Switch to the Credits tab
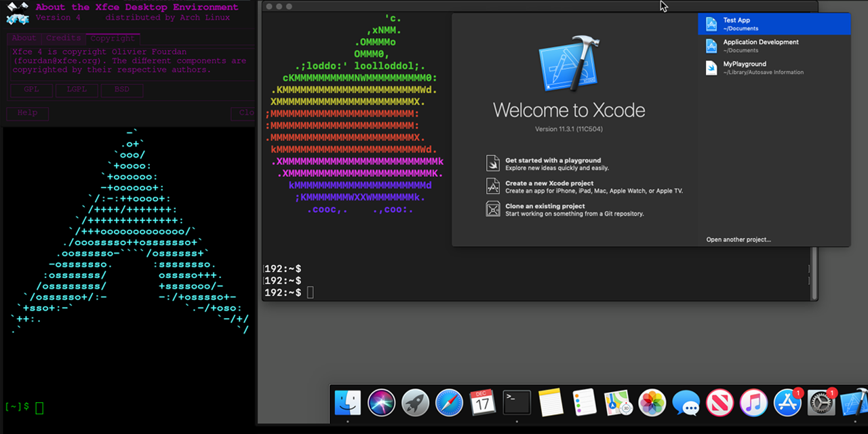 (63, 38)
